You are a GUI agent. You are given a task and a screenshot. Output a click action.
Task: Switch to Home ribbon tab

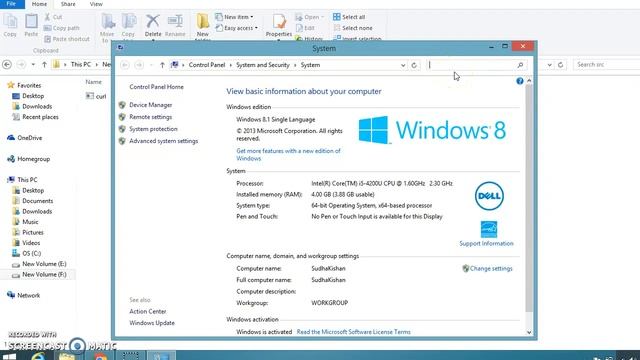[x=39, y=4]
